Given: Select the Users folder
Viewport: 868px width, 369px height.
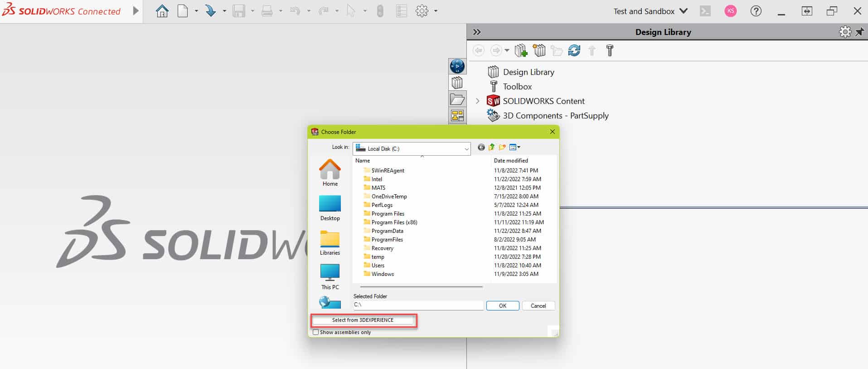Looking at the screenshot, I should tap(374, 266).
